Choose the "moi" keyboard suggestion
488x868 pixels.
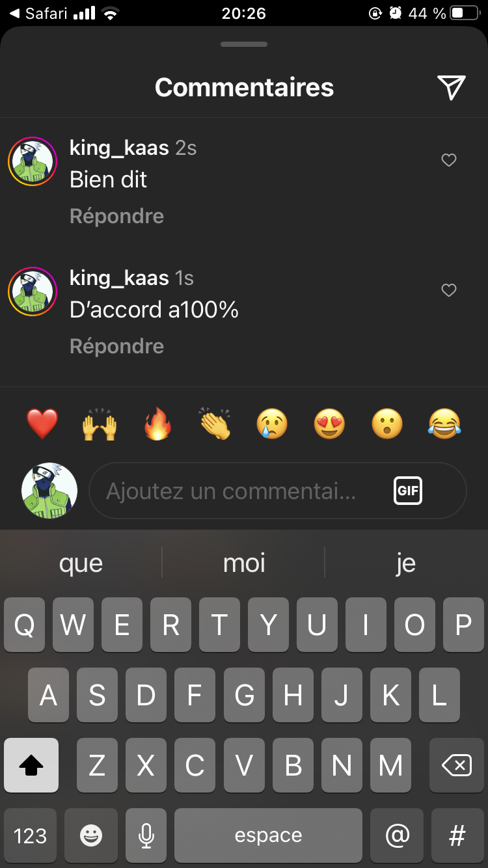click(244, 563)
